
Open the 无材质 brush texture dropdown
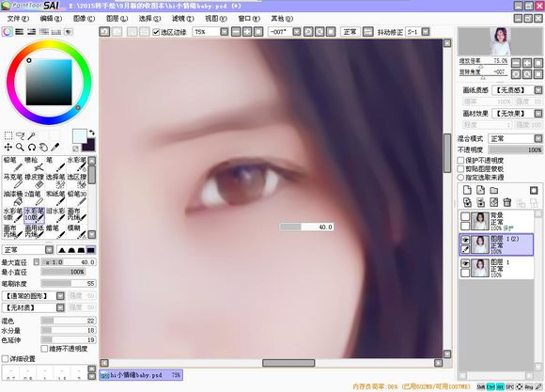pyautogui.click(x=60, y=307)
